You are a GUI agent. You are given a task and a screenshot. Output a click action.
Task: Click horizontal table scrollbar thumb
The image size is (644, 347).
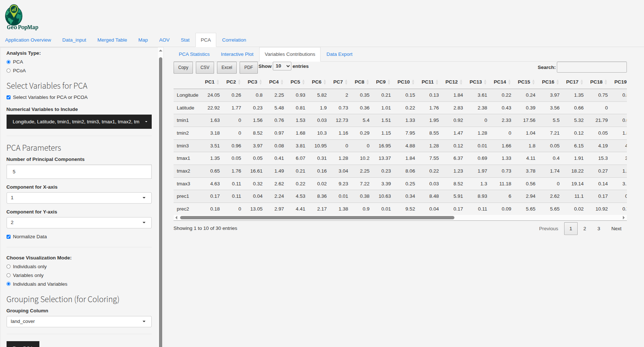pyautogui.click(x=317, y=218)
